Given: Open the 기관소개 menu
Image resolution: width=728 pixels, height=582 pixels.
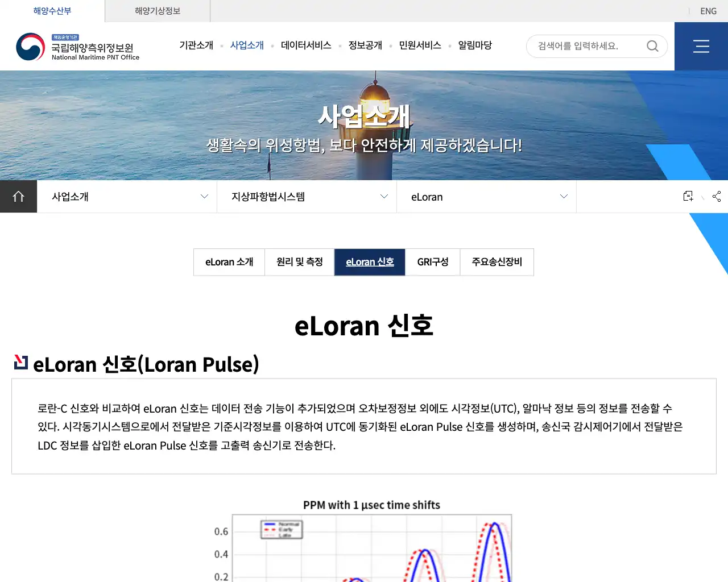Looking at the screenshot, I should pyautogui.click(x=196, y=45).
